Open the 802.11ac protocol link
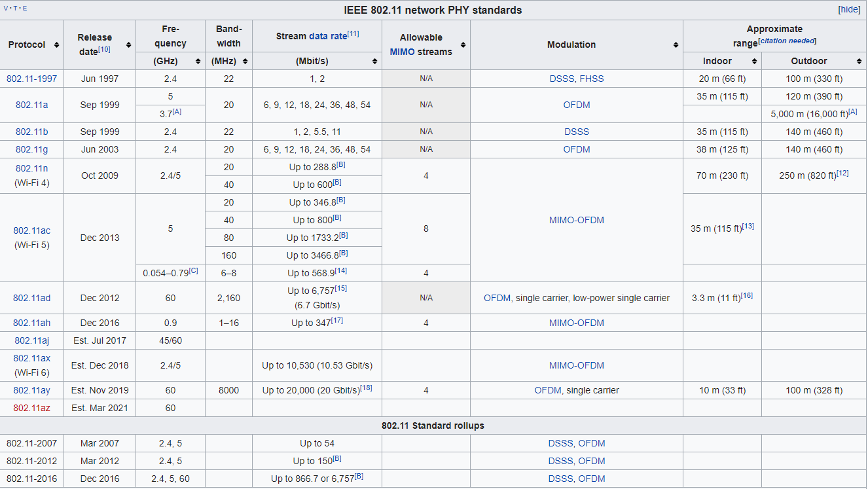The width and height of the screenshot is (868, 489). click(31, 230)
